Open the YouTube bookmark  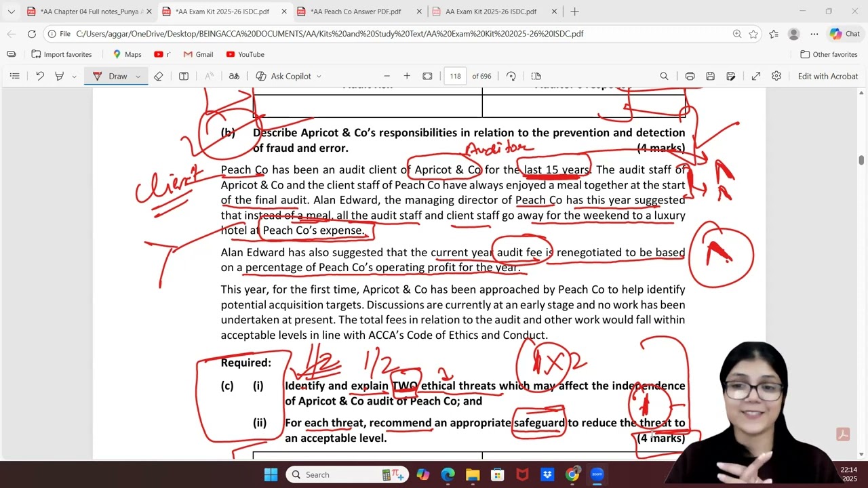point(245,54)
